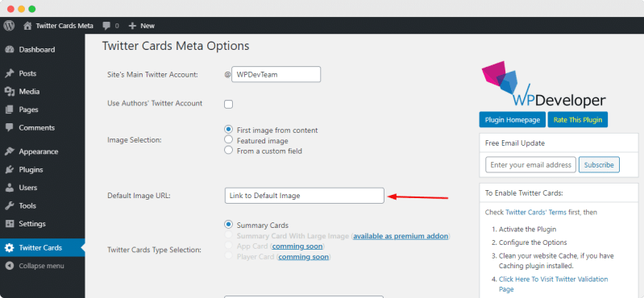Click the Settings sliders icon
Image resolution: width=644 pixels, height=298 pixels.
(x=10, y=224)
